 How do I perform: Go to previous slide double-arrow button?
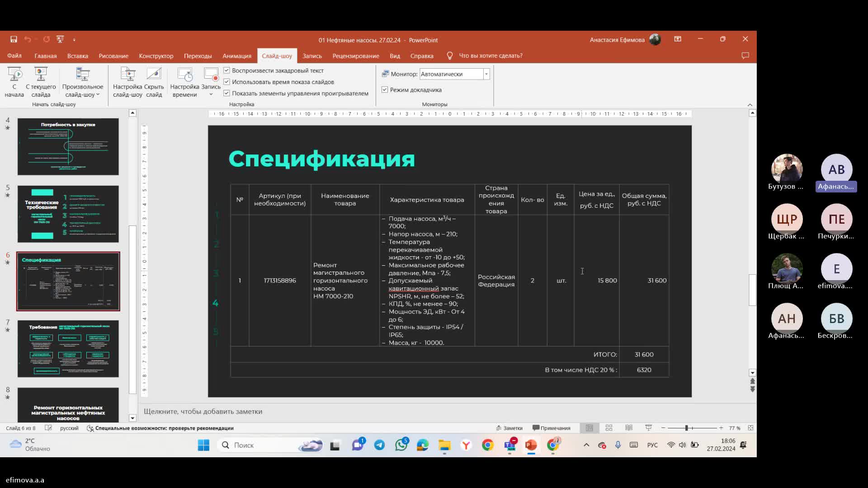tap(752, 381)
